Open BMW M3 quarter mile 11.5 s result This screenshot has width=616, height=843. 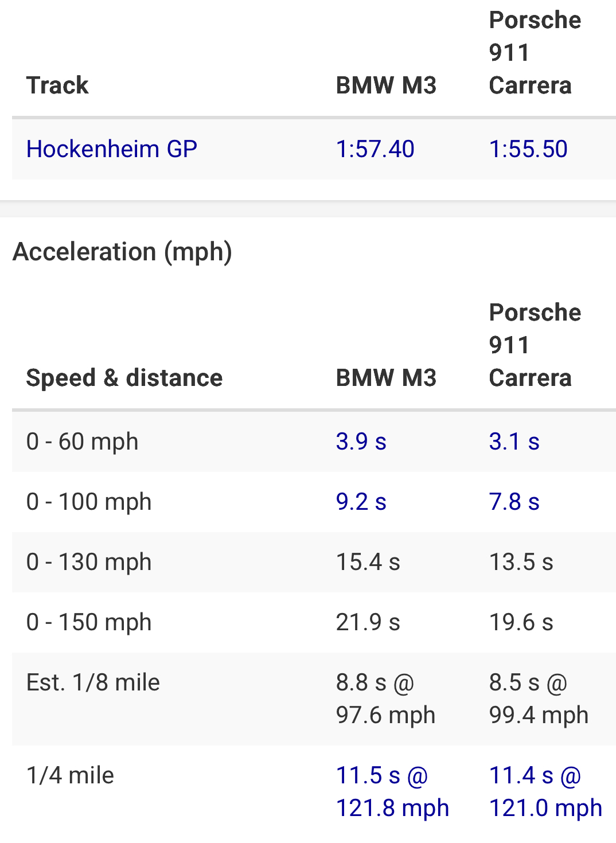coord(392,791)
